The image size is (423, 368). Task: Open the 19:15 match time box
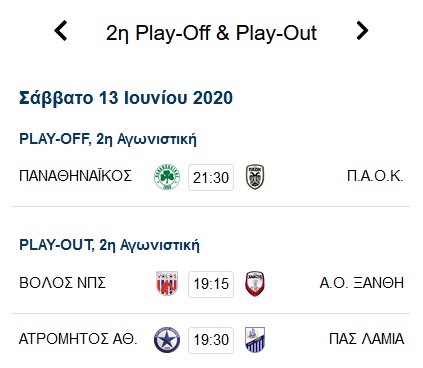click(211, 284)
